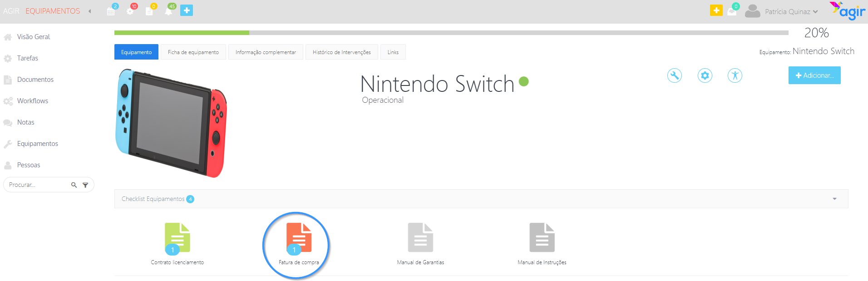The image size is (868, 281).
Task: Switch to the Links tab
Action: click(393, 52)
